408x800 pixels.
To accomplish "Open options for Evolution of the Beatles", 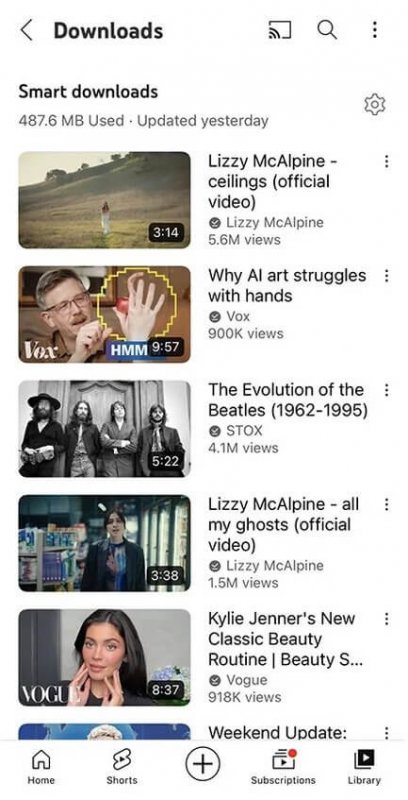I will (x=386, y=390).
